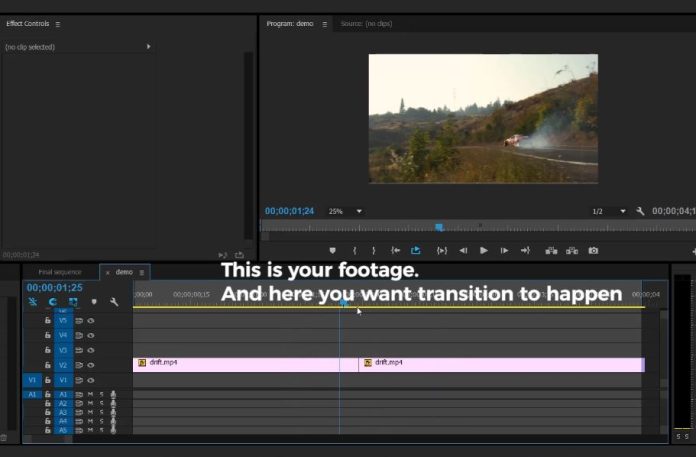Viewport: 696px width, 457px height.
Task: Click the Export Frame camera icon
Action: click(x=593, y=251)
